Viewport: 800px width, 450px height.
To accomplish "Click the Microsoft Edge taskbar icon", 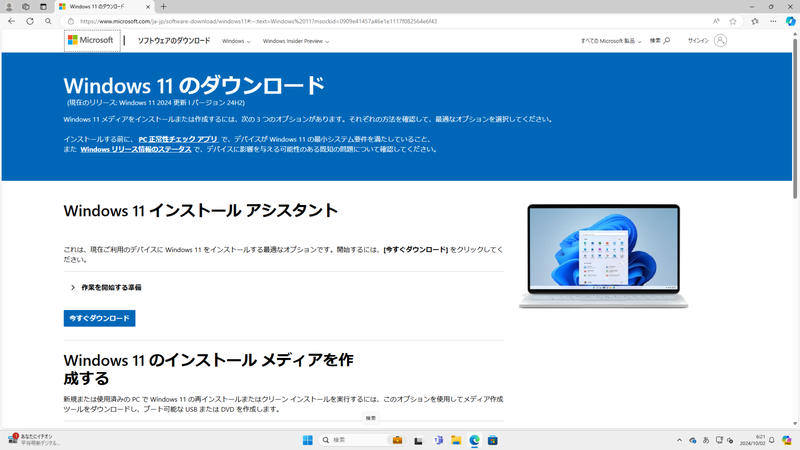I will 474,440.
